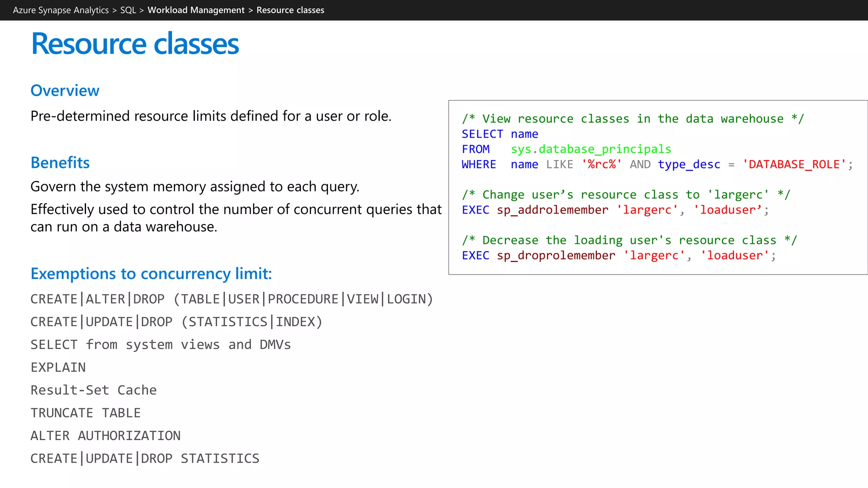This screenshot has height=488, width=868.
Task: Select the Exemptions to concurrency limit heading
Action: click(151, 274)
